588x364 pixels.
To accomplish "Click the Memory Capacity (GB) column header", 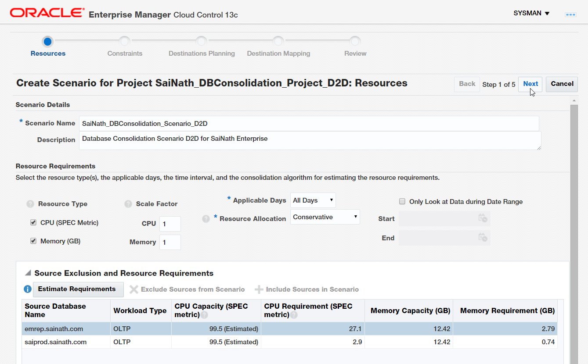I will [x=409, y=310].
